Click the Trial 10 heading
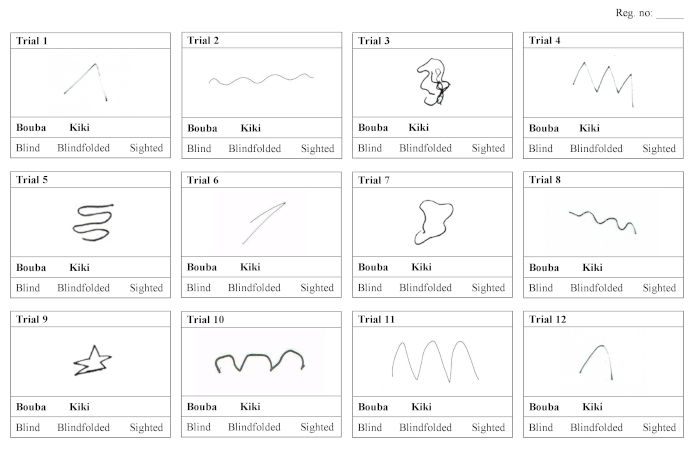 click(205, 320)
